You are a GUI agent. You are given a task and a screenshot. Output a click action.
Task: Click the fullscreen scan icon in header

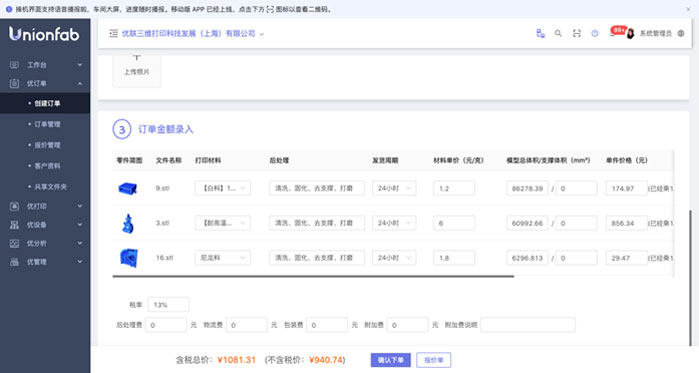pyautogui.click(x=577, y=33)
